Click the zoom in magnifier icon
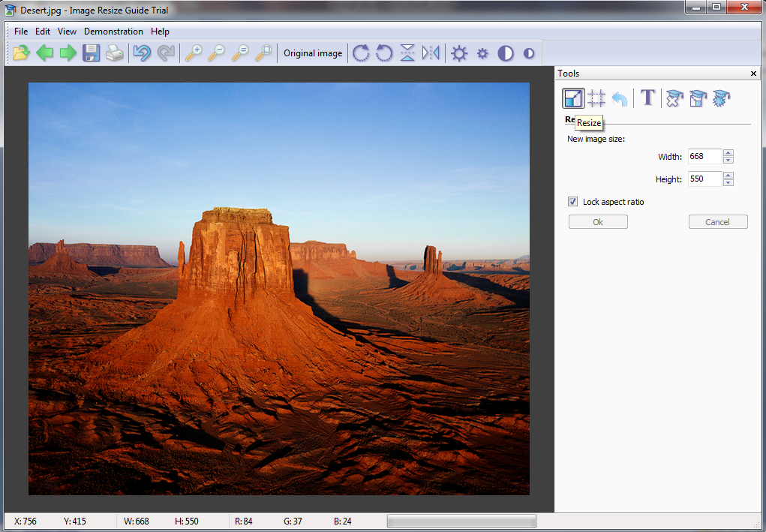 point(193,53)
